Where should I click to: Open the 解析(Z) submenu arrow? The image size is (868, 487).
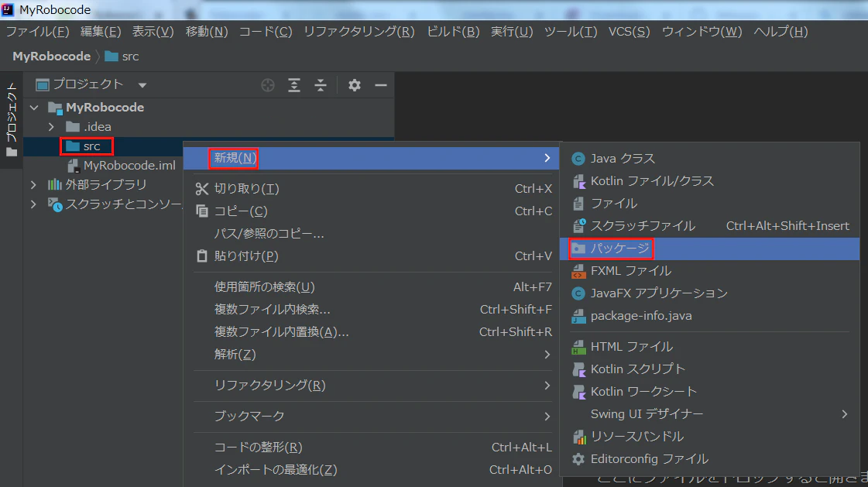(547, 355)
